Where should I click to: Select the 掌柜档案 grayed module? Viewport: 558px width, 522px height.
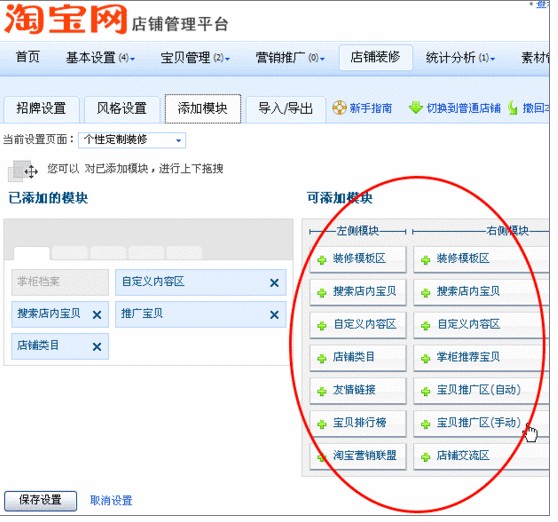[x=60, y=282]
